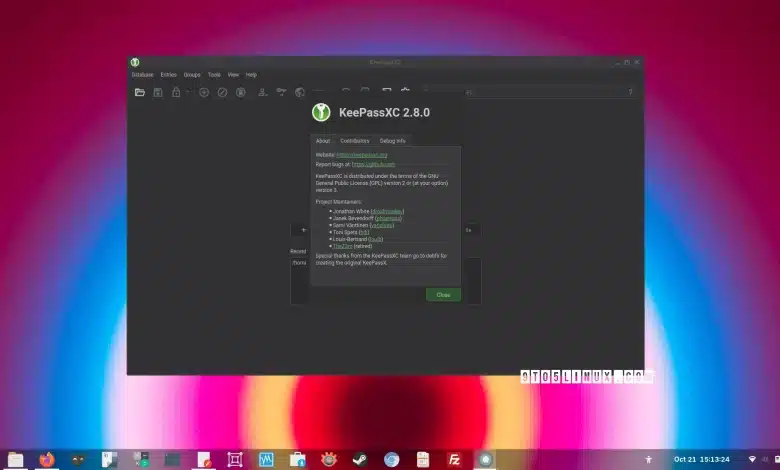Click the KeePassXC taskbar icon
The height and width of the screenshot is (470, 780).
[485, 460]
